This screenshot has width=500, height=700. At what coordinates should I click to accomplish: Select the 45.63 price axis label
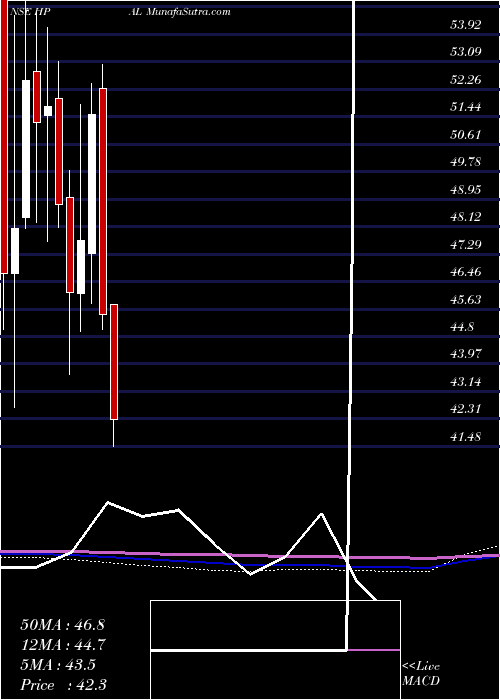[x=466, y=300]
